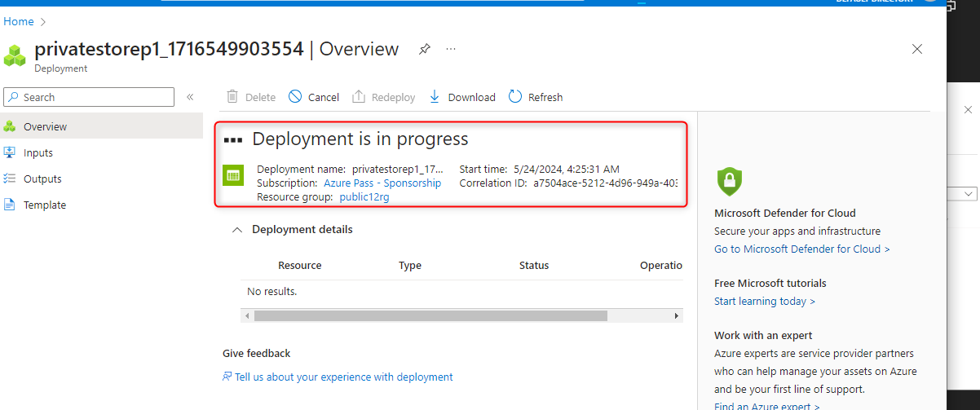Open Tell us about your experience link

point(344,377)
